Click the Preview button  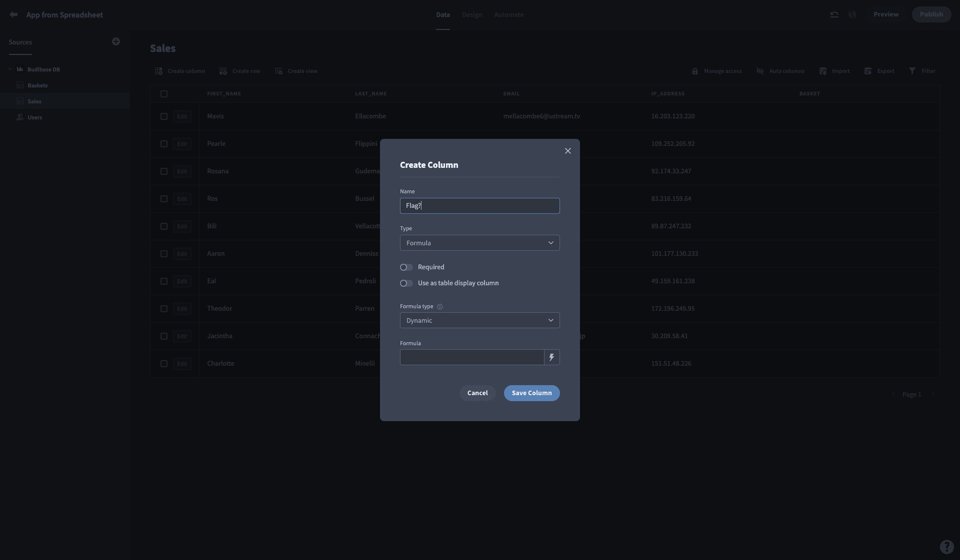tap(885, 14)
